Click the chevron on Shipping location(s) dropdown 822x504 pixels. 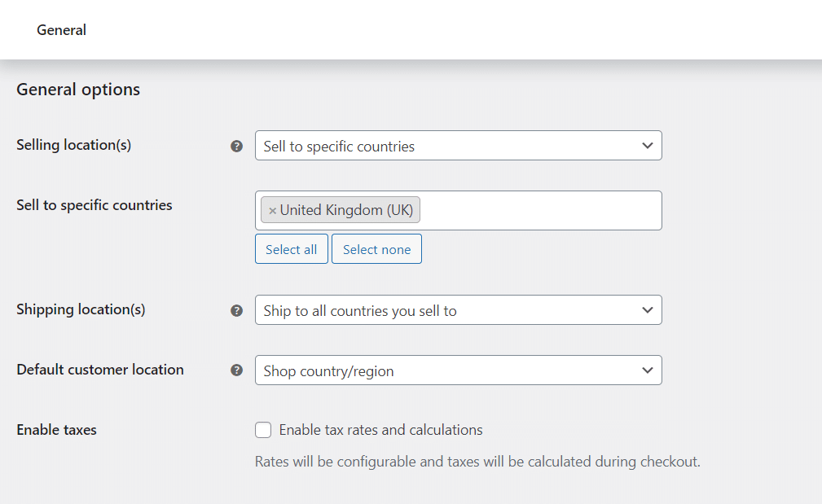648,310
